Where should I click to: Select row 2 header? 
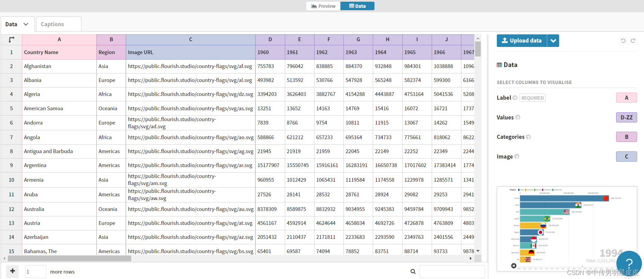coord(11,66)
